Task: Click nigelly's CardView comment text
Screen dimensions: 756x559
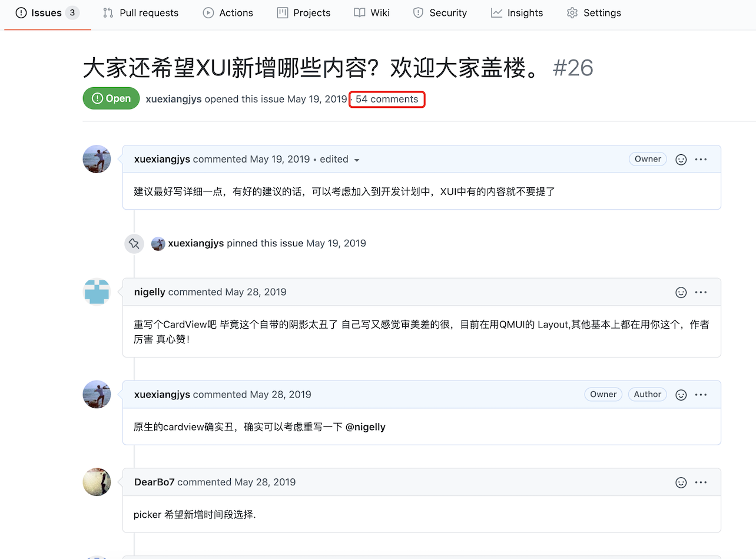Action: click(x=422, y=332)
